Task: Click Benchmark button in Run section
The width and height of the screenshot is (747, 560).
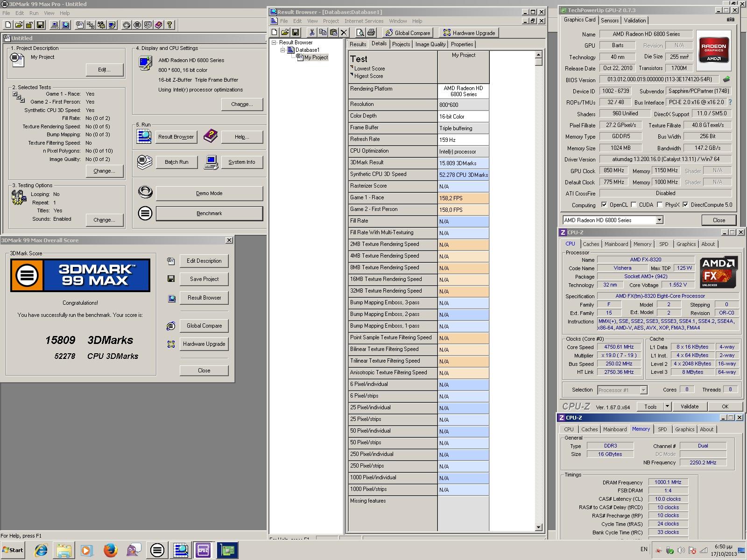Action: [209, 213]
